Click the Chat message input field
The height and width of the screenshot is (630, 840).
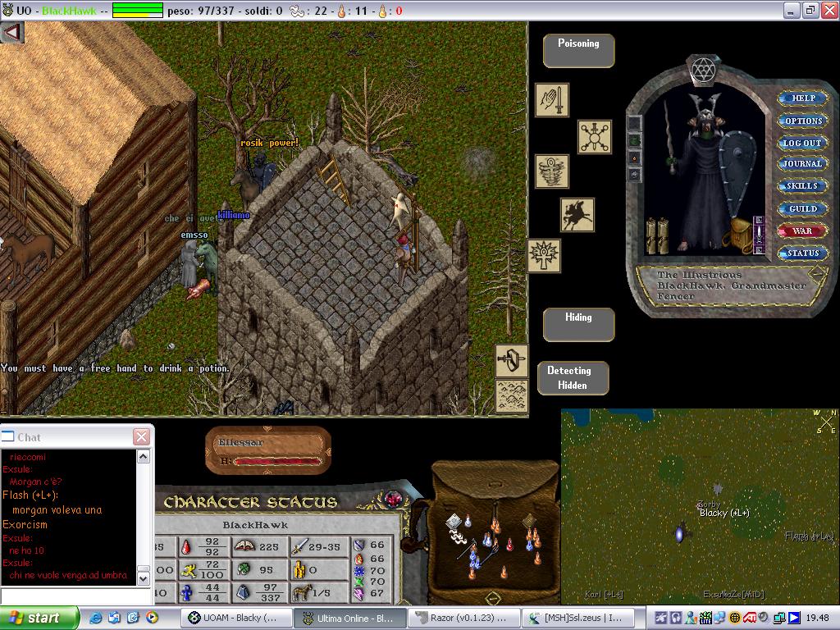pos(75,596)
